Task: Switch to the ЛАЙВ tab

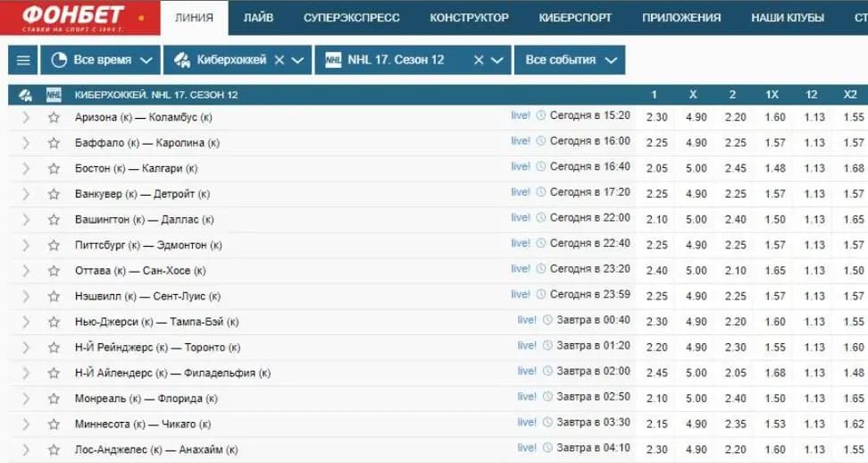Action: point(258,18)
